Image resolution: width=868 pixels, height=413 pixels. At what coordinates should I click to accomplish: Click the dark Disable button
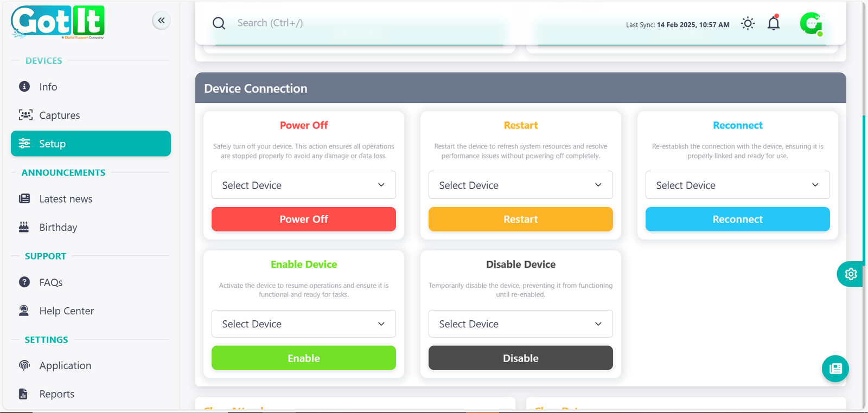520,358
